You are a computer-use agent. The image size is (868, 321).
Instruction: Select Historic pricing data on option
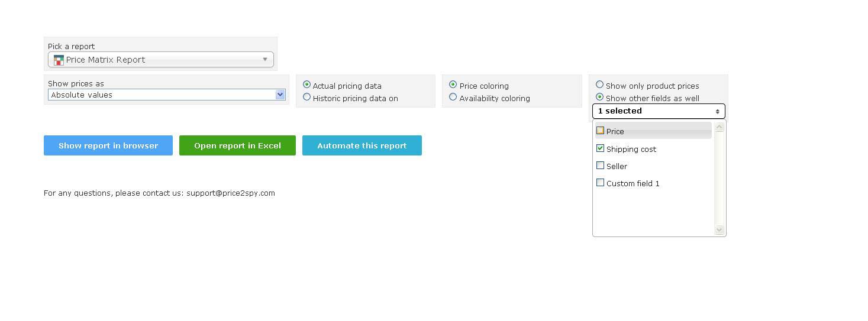coord(306,97)
